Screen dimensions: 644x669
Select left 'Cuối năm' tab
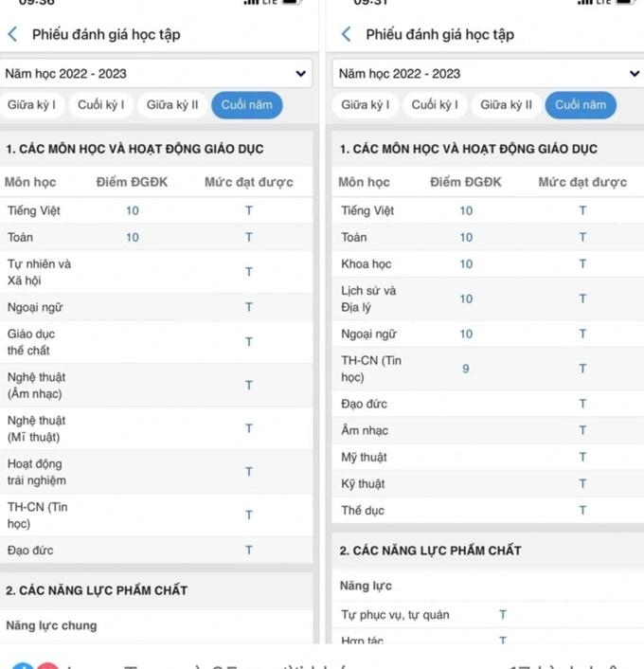(246, 105)
